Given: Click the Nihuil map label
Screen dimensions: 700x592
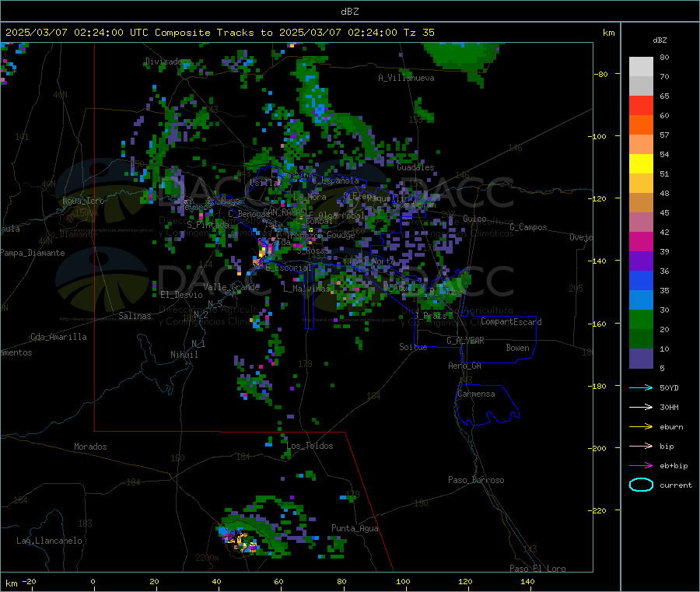Looking at the screenshot, I should [184, 355].
